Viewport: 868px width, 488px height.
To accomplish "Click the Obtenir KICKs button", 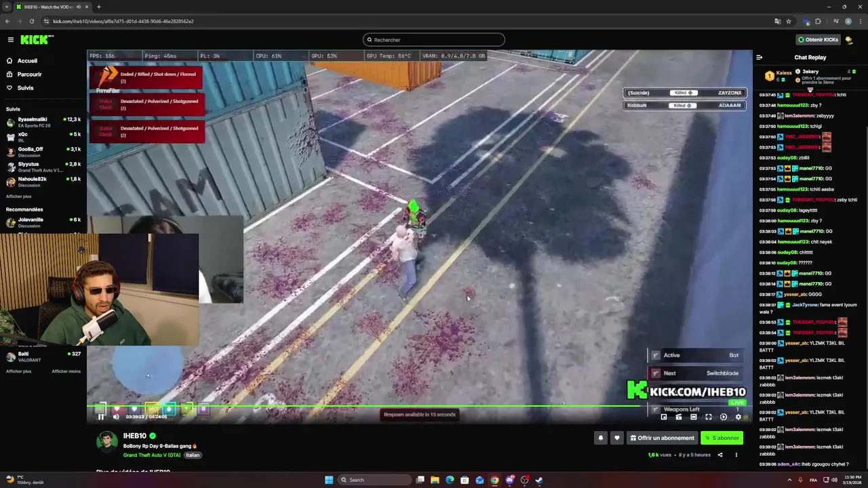I will coord(818,40).
